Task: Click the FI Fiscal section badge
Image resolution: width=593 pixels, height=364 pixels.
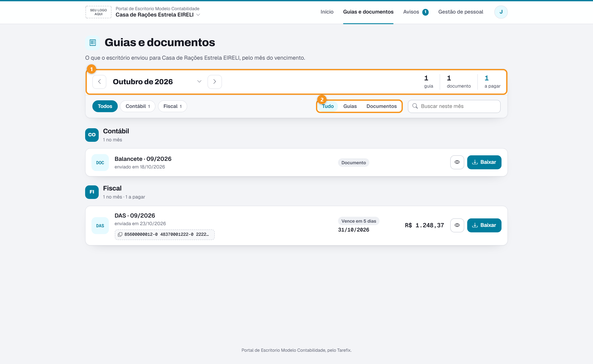Action: pyautogui.click(x=92, y=192)
